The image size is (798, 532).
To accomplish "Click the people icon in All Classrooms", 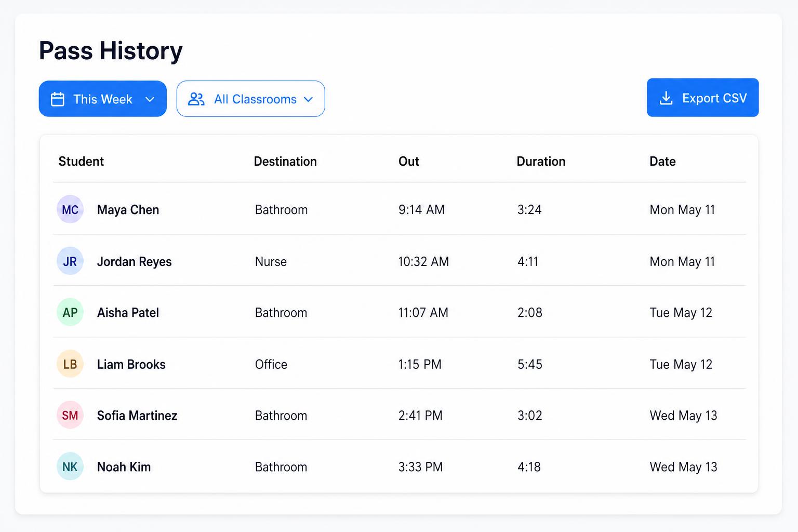I will pos(196,99).
